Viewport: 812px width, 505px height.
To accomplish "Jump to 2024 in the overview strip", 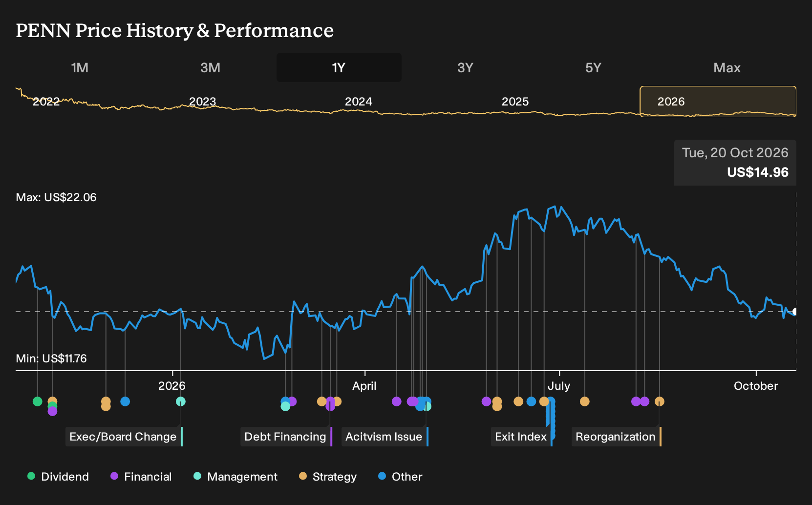I will click(x=359, y=102).
